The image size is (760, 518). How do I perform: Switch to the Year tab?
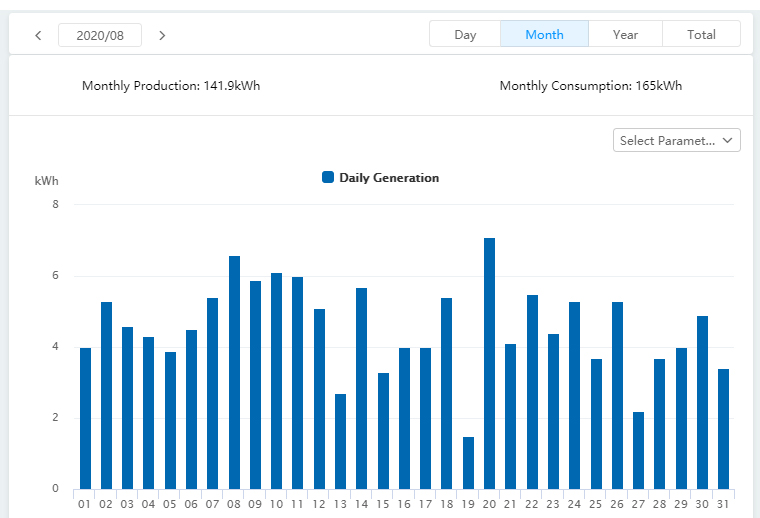(x=625, y=34)
